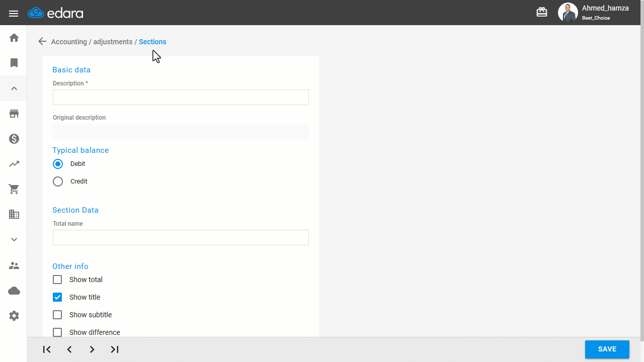
Task: Click the Sections breadcrumb link
Action: pyautogui.click(x=152, y=42)
